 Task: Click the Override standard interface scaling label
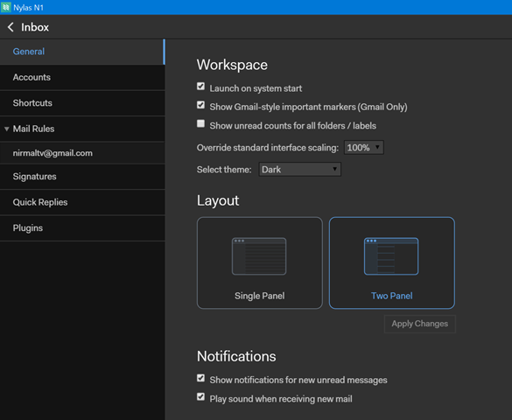(x=268, y=148)
